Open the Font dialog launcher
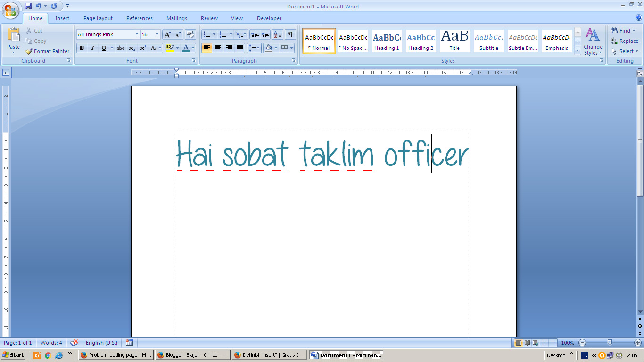 pyautogui.click(x=193, y=61)
